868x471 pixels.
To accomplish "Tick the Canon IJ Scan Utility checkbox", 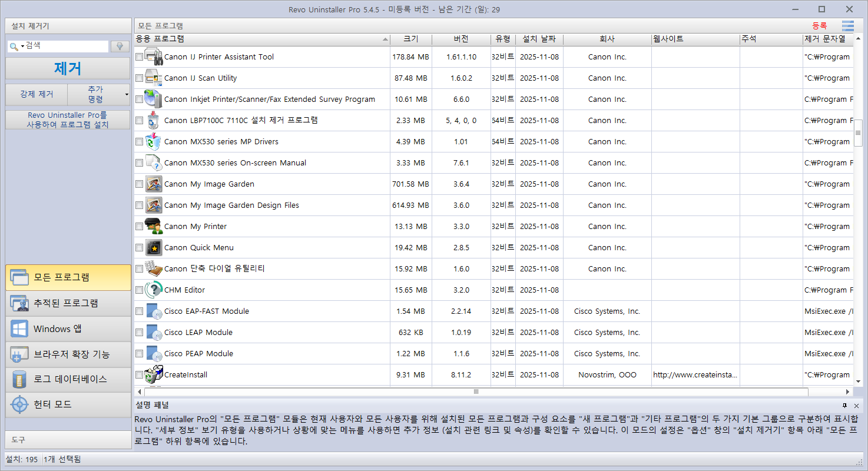I will pyautogui.click(x=139, y=78).
